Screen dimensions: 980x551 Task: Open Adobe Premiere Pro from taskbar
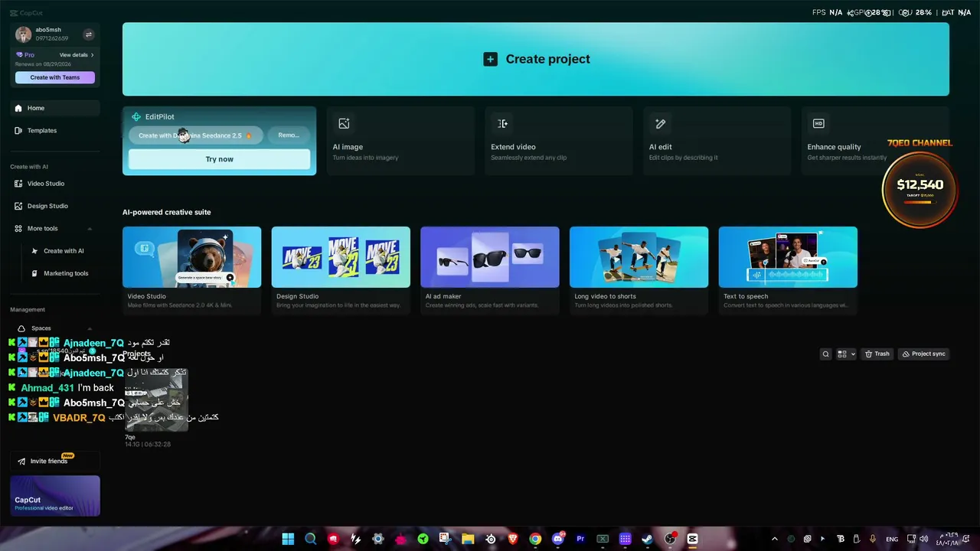coord(580,539)
